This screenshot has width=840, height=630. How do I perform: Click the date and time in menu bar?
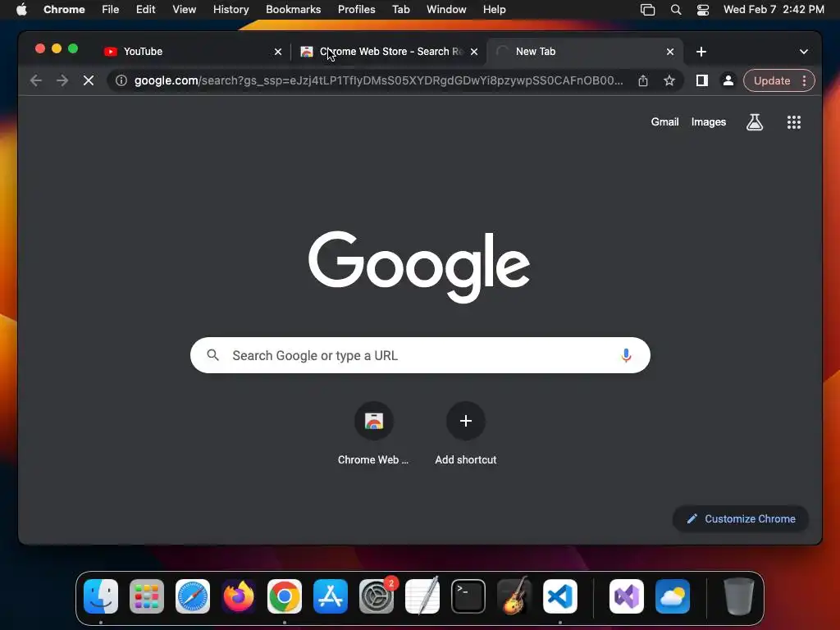(x=774, y=9)
